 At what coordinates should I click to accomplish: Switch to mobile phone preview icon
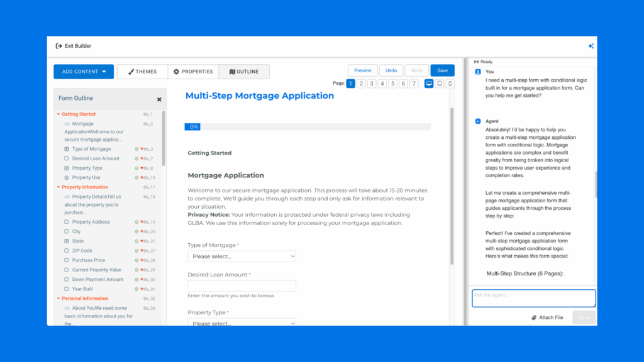450,84
